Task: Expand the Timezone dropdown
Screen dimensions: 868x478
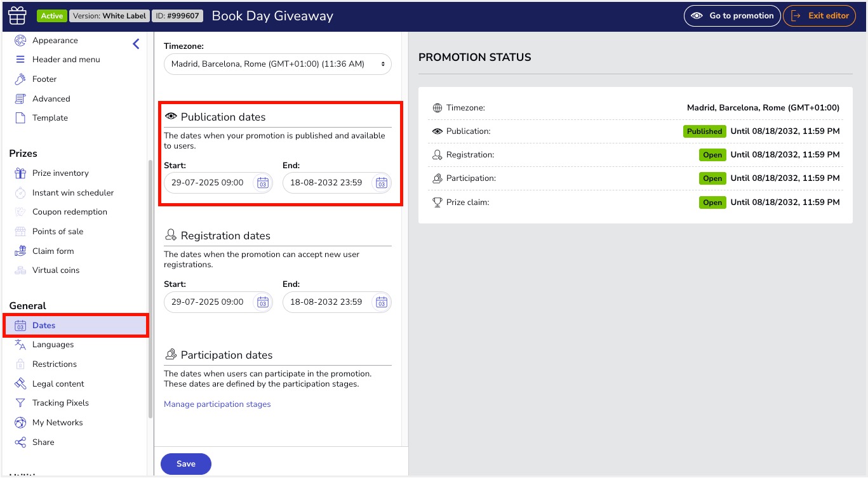Action: (277, 64)
